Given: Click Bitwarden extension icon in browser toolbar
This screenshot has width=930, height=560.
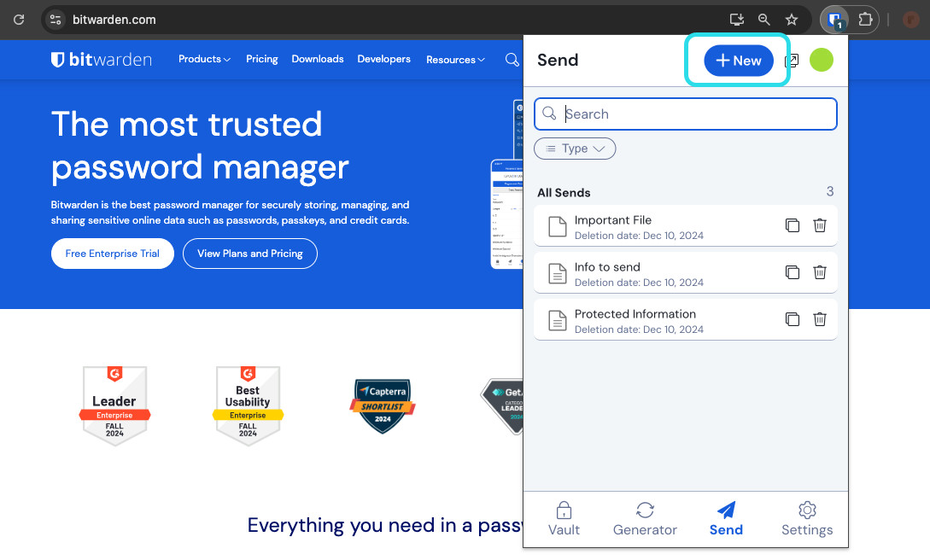Looking at the screenshot, I should [x=835, y=20].
